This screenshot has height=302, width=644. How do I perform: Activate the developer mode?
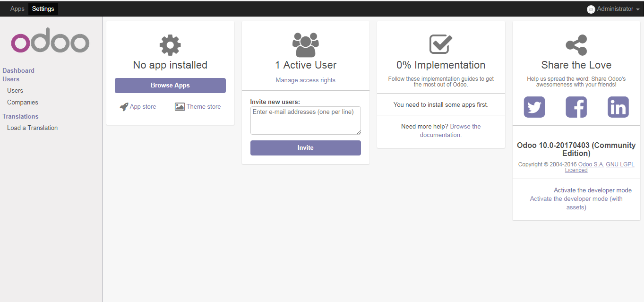point(592,190)
